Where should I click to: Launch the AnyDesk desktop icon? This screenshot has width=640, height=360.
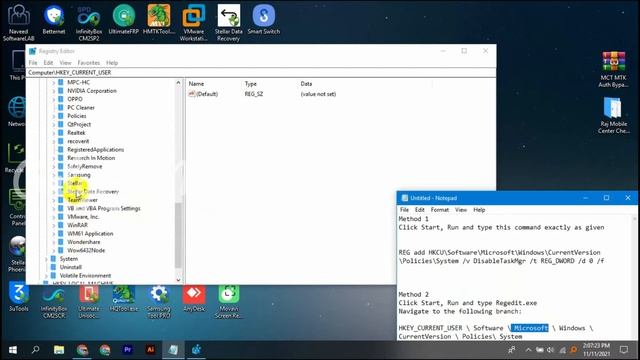click(194, 297)
